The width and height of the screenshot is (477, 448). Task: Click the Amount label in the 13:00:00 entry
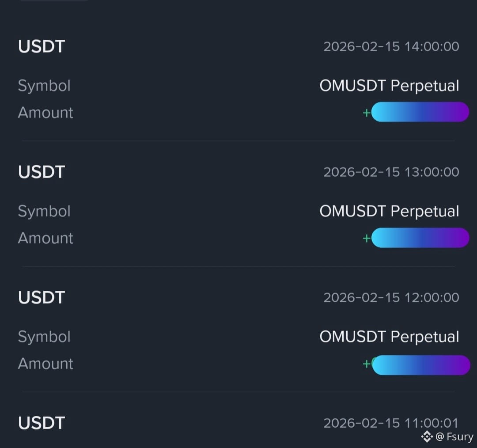45,238
